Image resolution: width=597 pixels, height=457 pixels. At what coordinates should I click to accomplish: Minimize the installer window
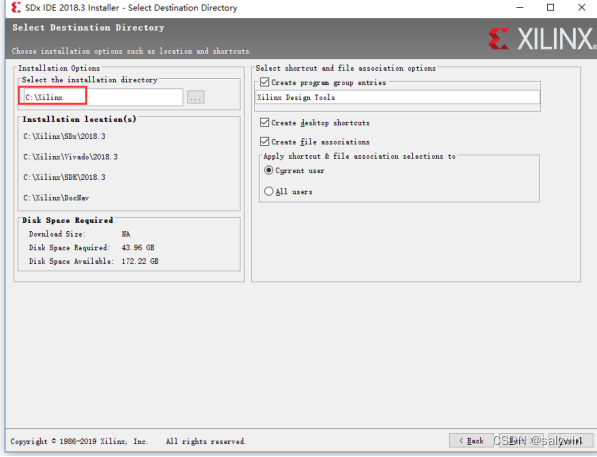[x=520, y=8]
